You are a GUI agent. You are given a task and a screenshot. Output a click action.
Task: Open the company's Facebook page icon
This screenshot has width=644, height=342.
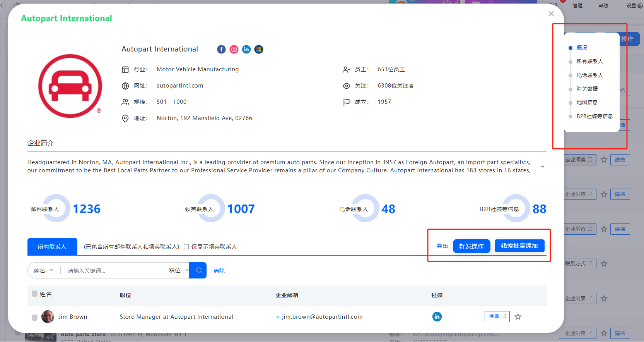221,49
